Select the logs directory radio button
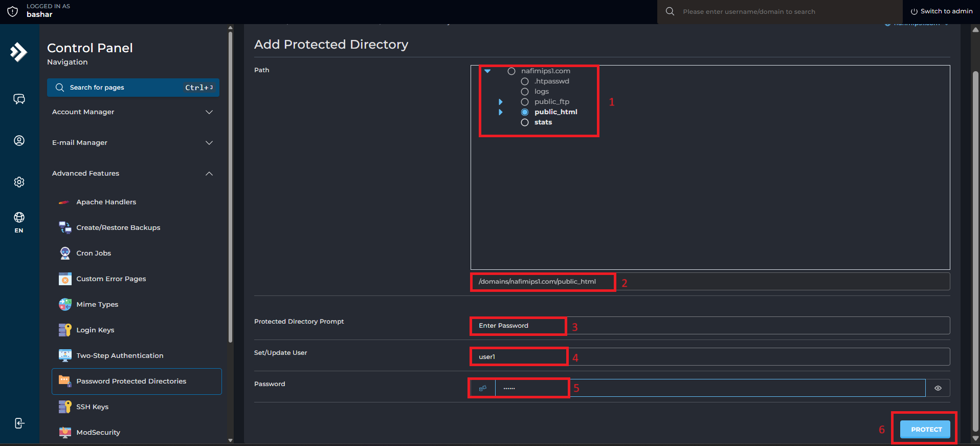 (x=524, y=92)
